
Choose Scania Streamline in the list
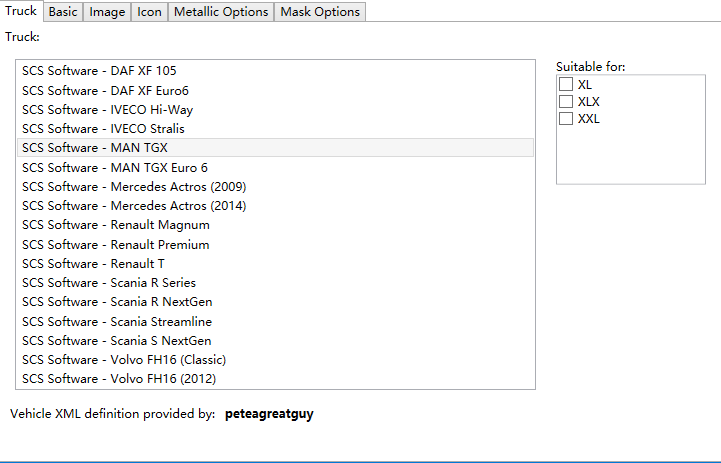(x=117, y=322)
